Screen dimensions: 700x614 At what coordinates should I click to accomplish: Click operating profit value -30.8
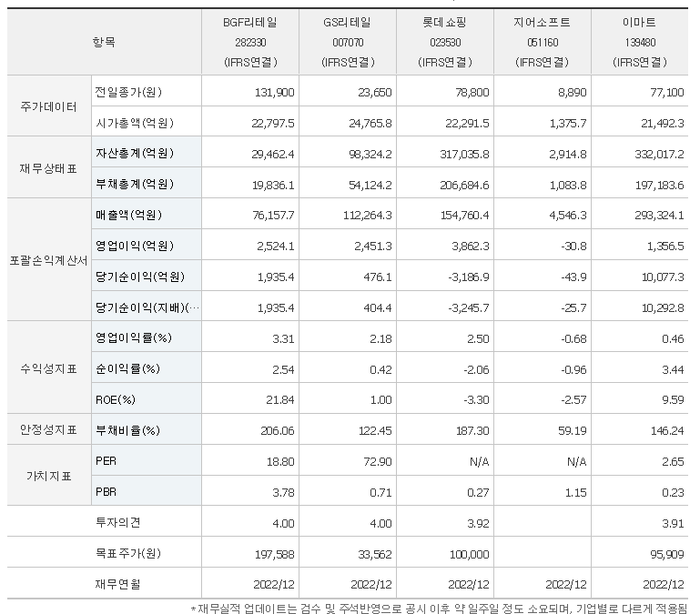(573, 247)
